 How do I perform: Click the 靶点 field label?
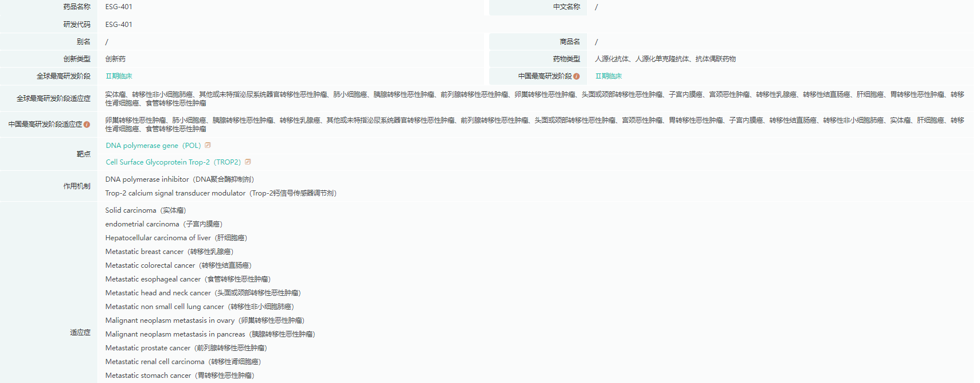point(84,154)
